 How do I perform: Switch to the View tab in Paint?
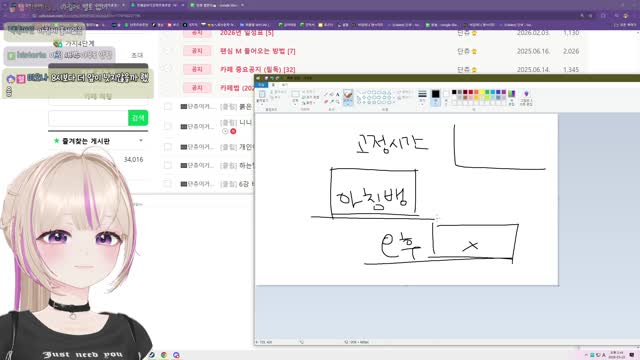(284, 85)
